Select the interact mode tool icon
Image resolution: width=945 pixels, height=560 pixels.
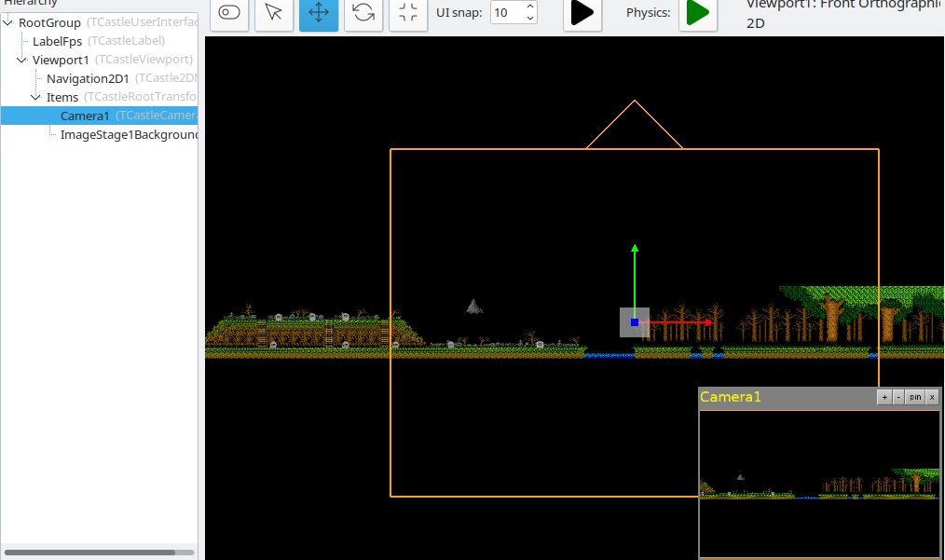coord(229,13)
